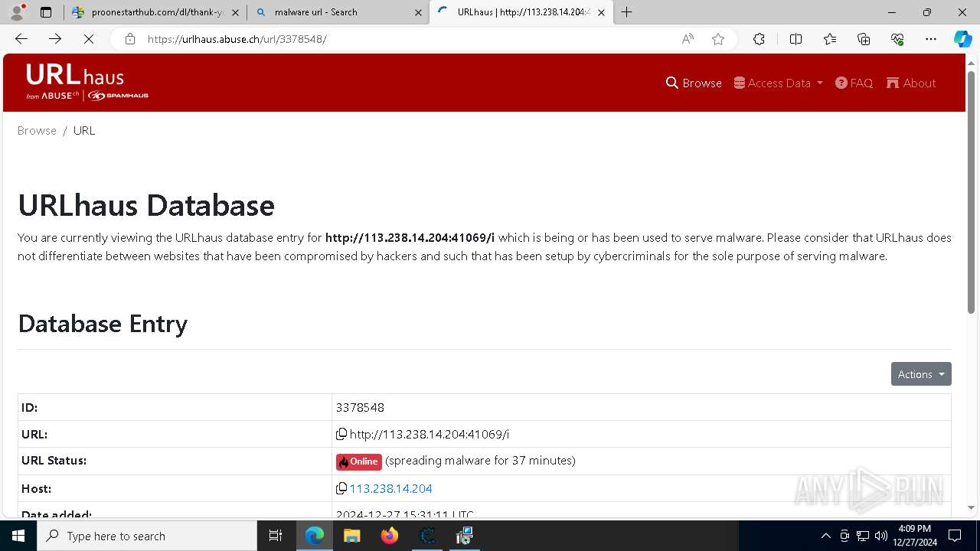Image resolution: width=980 pixels, height=551 pixels.
Task: Open the About page
Action: point(911,83)
